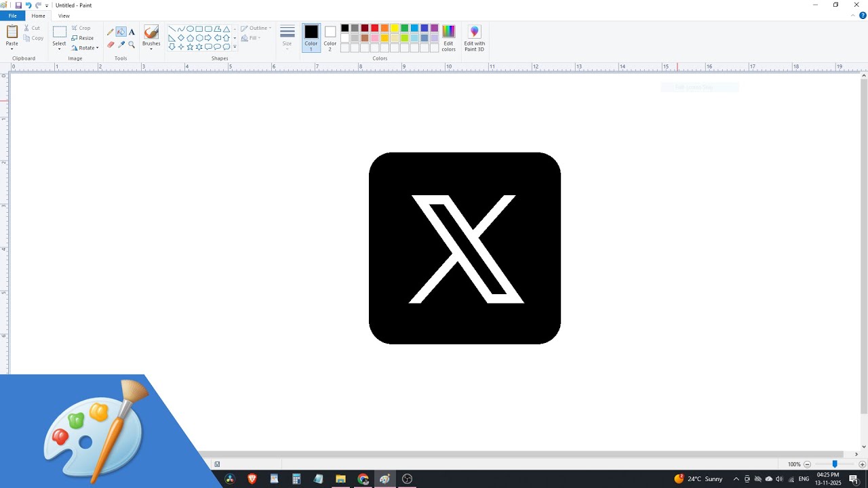The width and height of the screenshot is (868, 488).
Task: Open Edit colors dialog
Action: pyautogui.click(x=449, y=38)
